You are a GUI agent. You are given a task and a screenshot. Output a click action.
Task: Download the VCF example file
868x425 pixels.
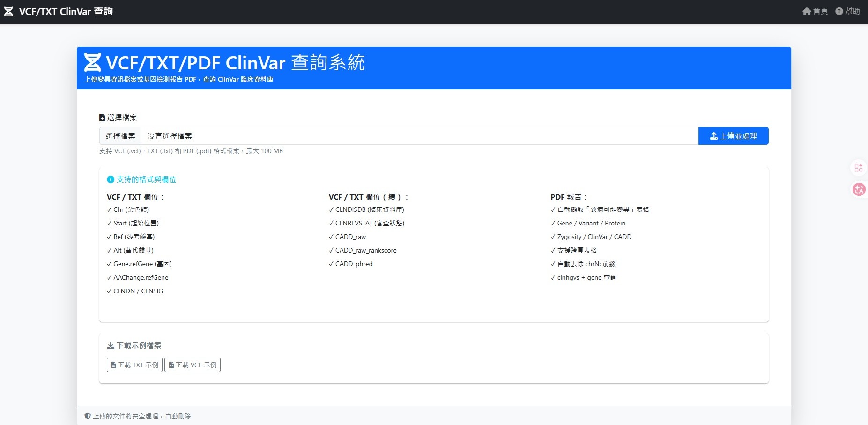(x=193, y=365)
